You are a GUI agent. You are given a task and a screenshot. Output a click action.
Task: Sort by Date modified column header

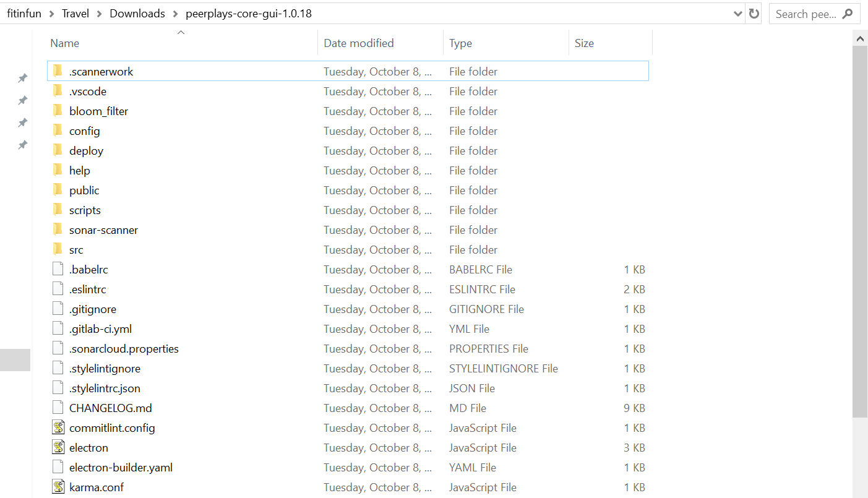359,43
